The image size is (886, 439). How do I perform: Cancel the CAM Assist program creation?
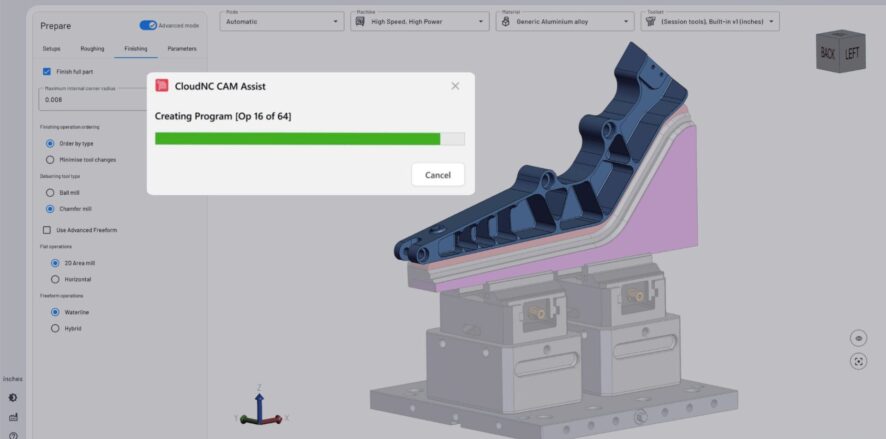tap(438, 175)
